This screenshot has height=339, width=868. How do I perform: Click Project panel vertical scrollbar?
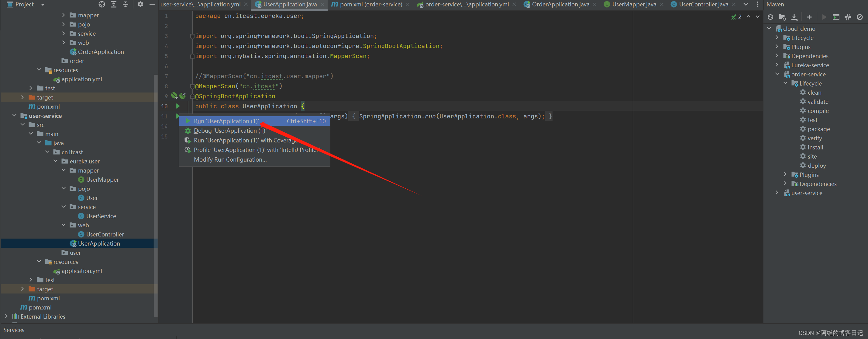point(156,196)
